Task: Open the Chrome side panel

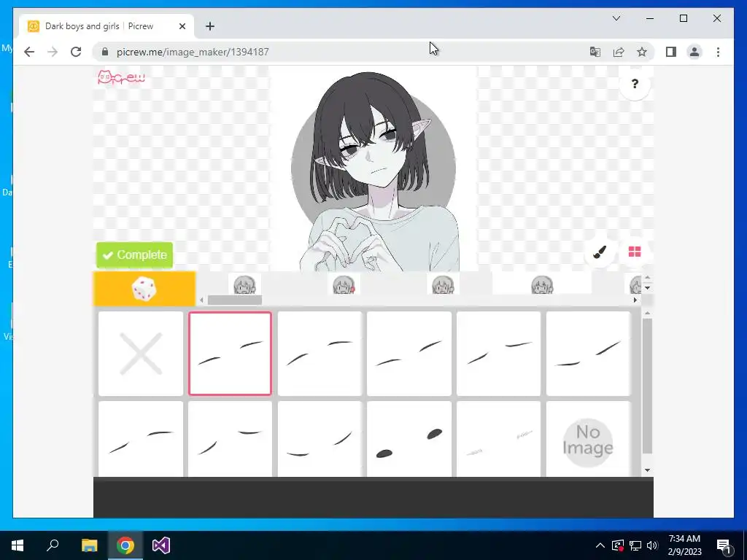Action: pyautogui.click(x=671, y=52)
